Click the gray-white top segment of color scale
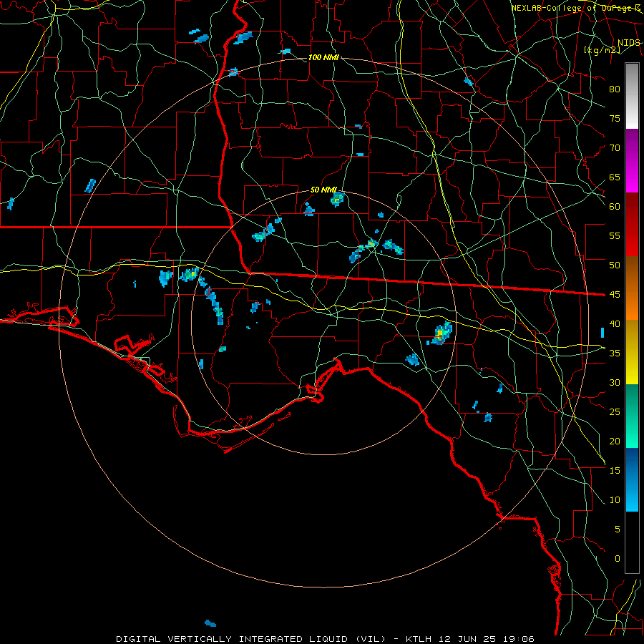This screenshot has height=644, width=644. pos(632,96)
